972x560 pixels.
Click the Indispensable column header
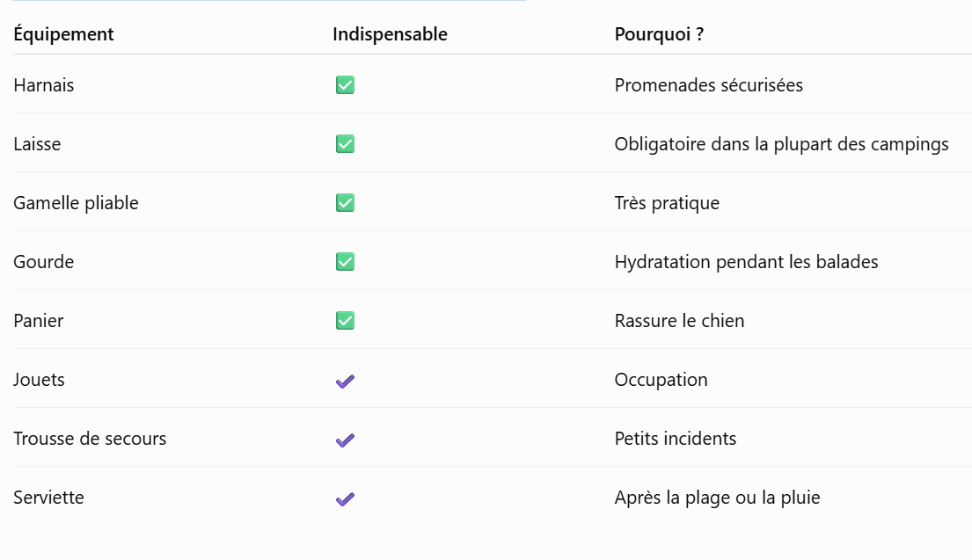click(390, 34)
